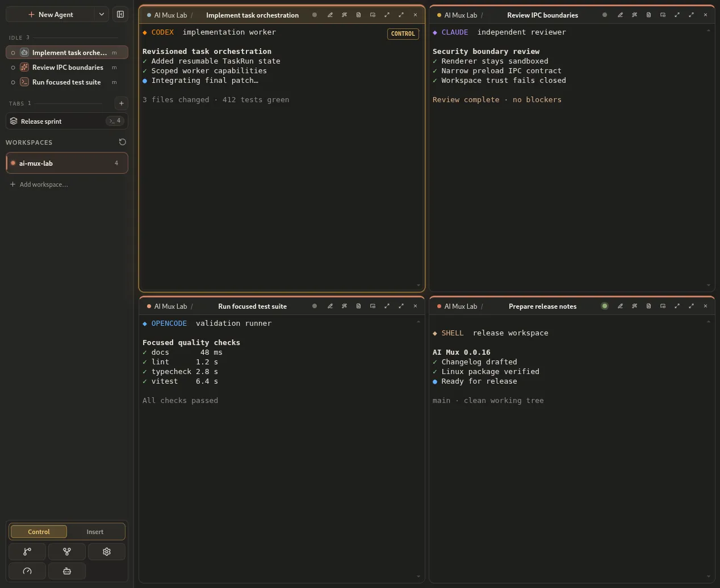Click scroll-up arrow in Review IPC boundaries pane
The width and height of the screenshot is (720, 588).
(708, 31)
